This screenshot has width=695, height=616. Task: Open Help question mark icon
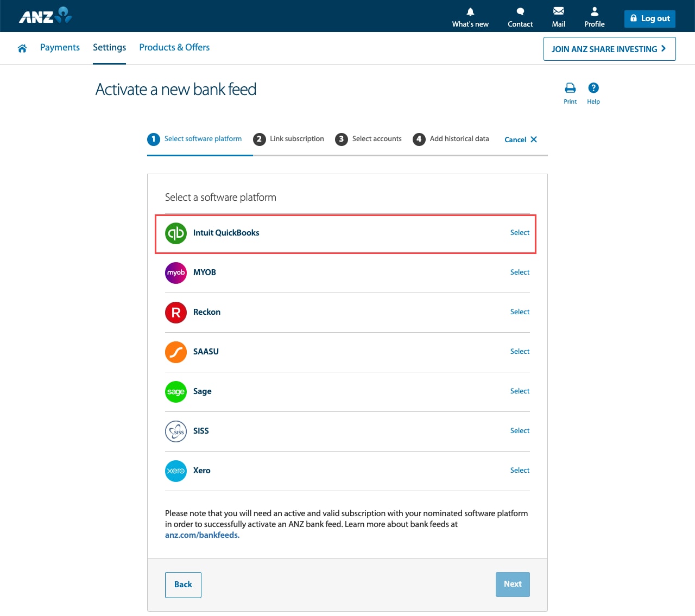pyautogui.click(x=593, y=88)
